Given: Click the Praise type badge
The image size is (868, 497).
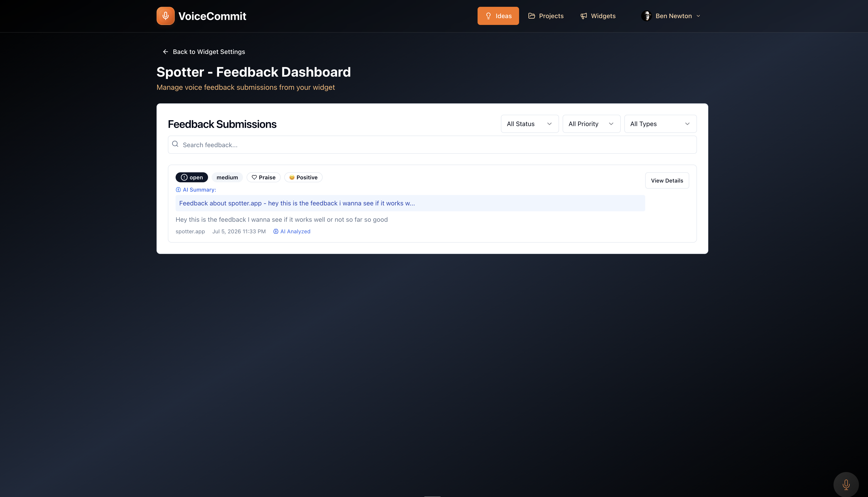Looking at the screenshot, I should (x=263, y=177).
